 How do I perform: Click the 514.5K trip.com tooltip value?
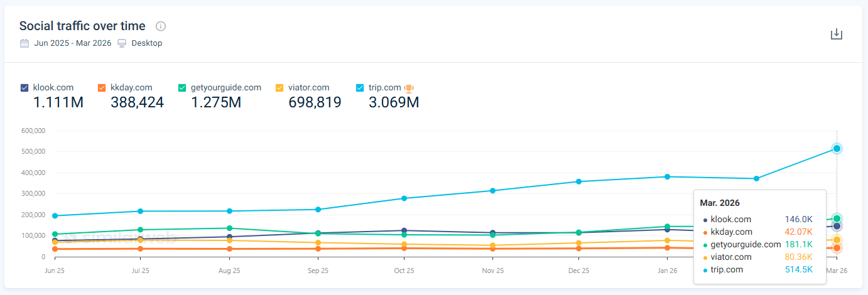[x=798, y=270]
